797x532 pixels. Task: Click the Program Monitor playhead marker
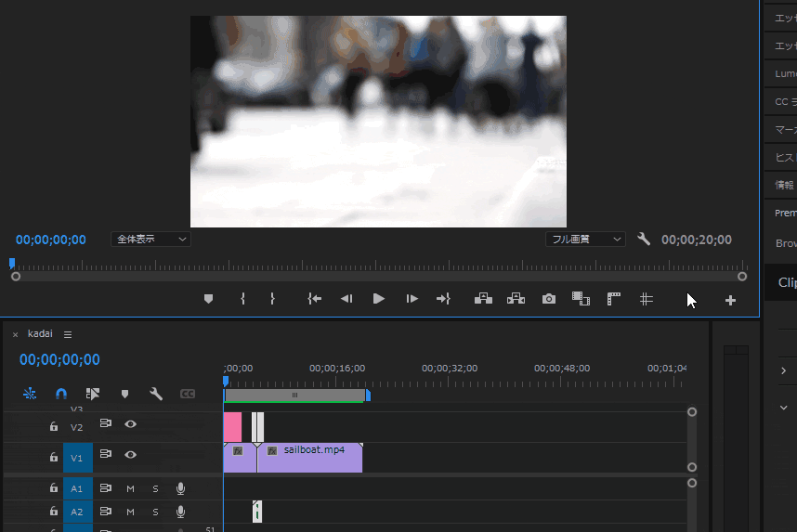point(12,263)
